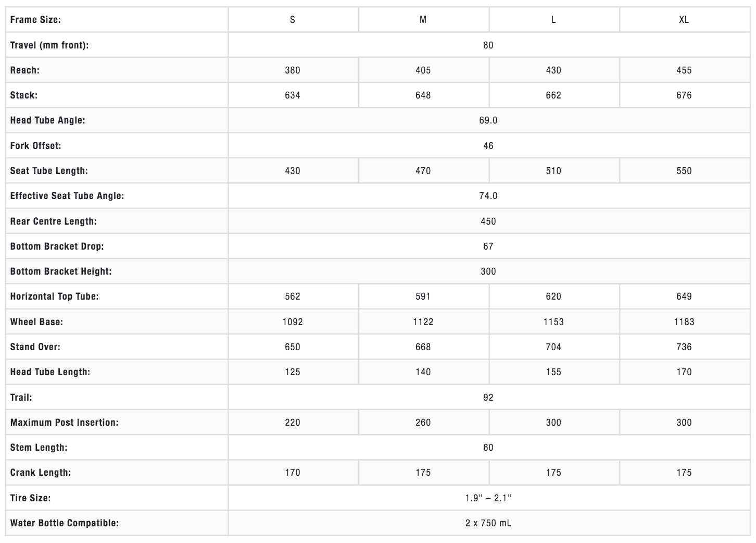Image resolution: width=756 pixels, height=543 pixels.
Task: Select the Horizontal Top Tube value 591
Action: coord(423,297)
